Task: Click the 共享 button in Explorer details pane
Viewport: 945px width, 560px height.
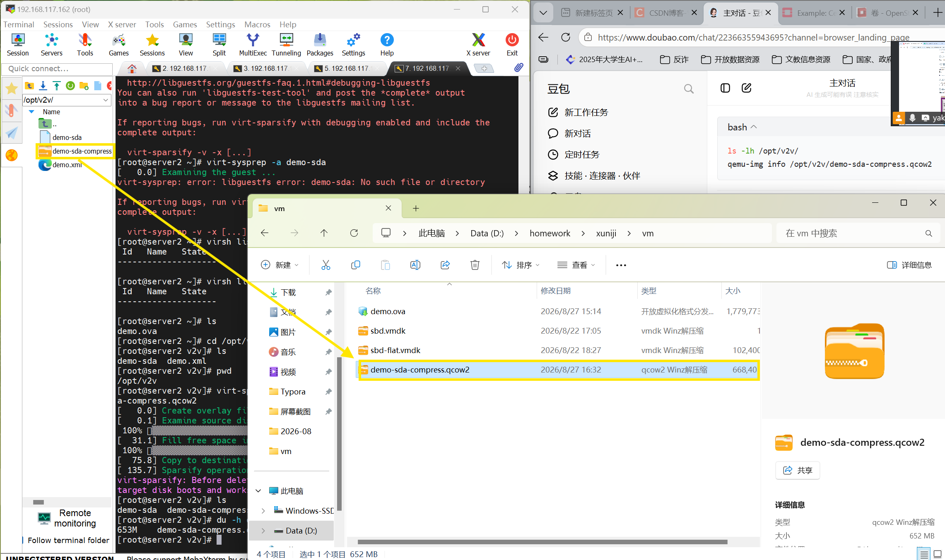Action: pyautogui.click(x=798, y=470)
